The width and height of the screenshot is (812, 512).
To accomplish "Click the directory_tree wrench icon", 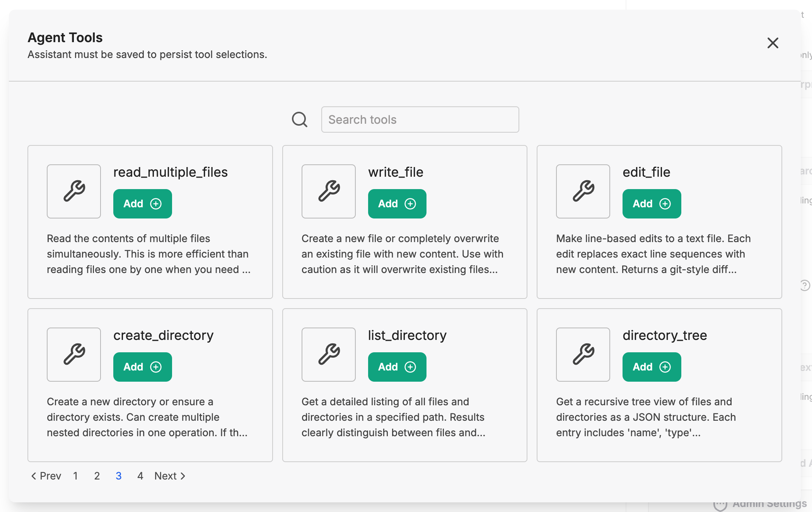I will (x=583, y=355).
